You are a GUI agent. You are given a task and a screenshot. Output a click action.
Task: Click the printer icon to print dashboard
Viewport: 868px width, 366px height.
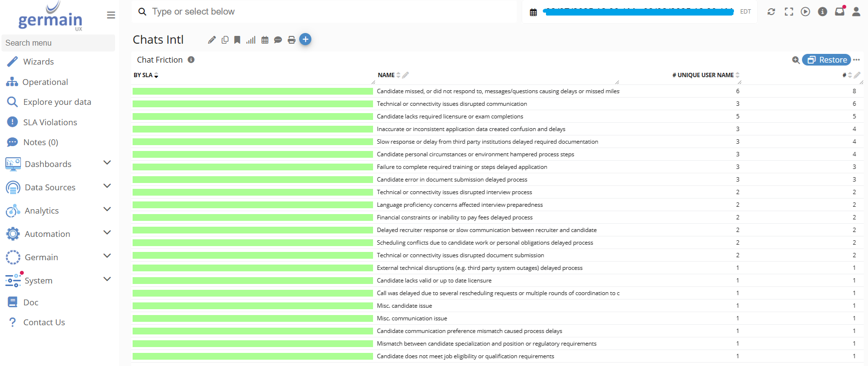click(x=291, y=40)
